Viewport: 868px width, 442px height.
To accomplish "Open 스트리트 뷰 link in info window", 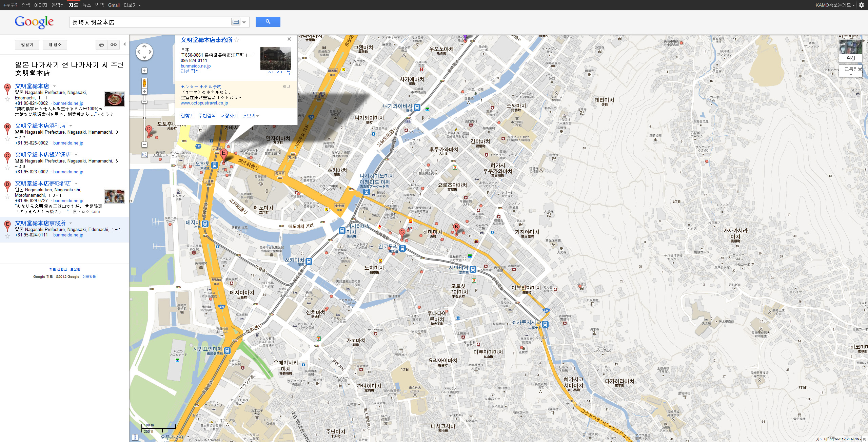I will pyautogui.click(x=279, y=72).
